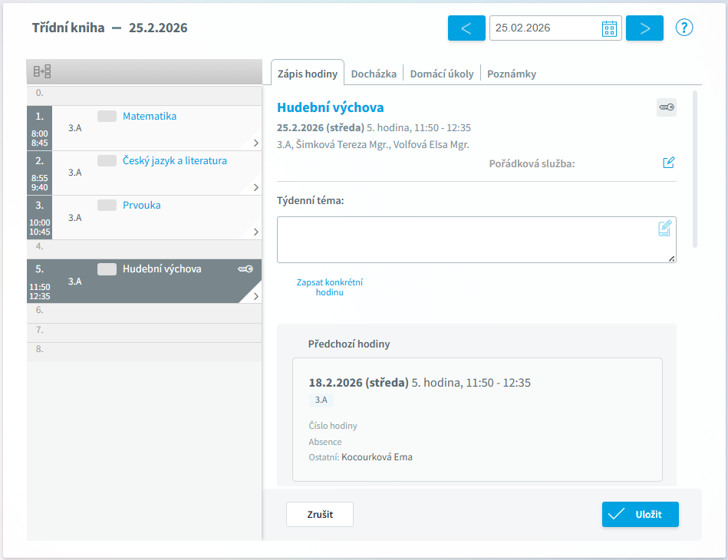Screen dimensions: 728x560
Task: Go to previous day with left arrow
Action: (466, 28)
